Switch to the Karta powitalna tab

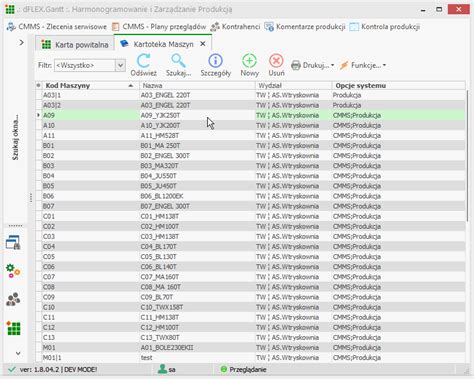tap(75, 45)
